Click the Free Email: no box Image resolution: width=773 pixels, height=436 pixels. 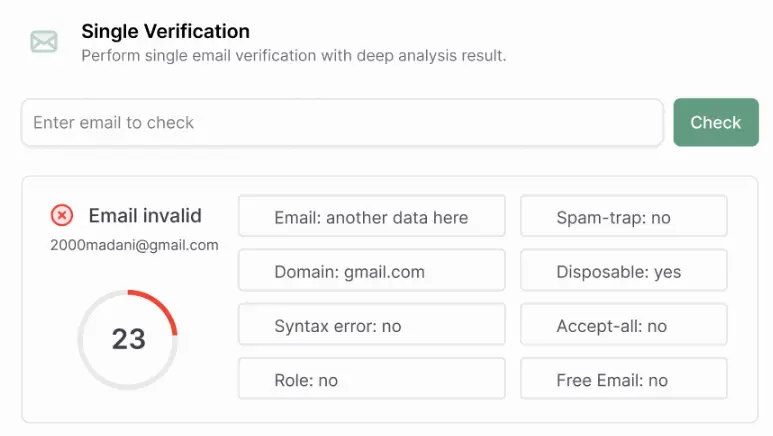pos(624,379)
